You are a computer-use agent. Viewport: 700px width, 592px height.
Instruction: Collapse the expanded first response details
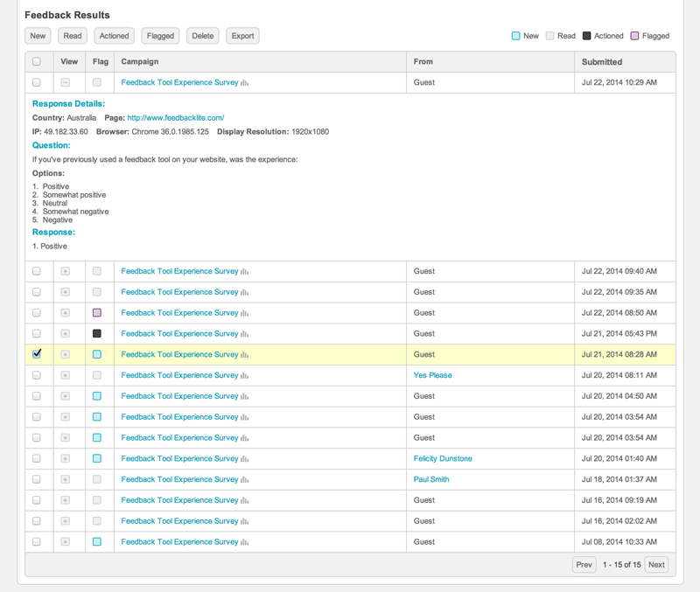point(66,83)
